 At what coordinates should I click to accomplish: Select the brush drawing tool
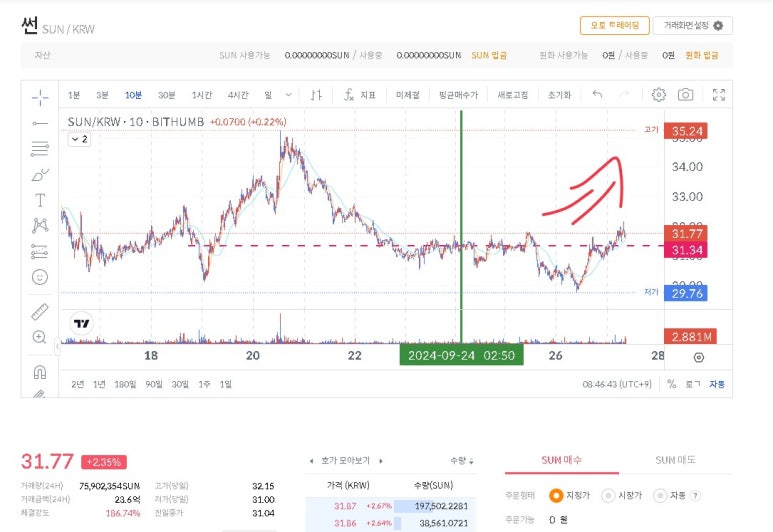pyautogui.click(x=40, y=175)
